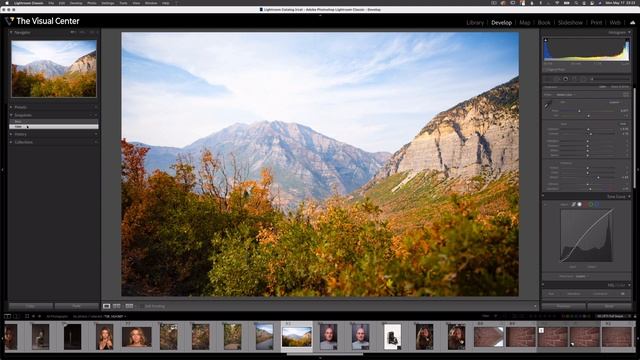Go to the Slideshow module
640x360 pixels.
click(570, 22)
